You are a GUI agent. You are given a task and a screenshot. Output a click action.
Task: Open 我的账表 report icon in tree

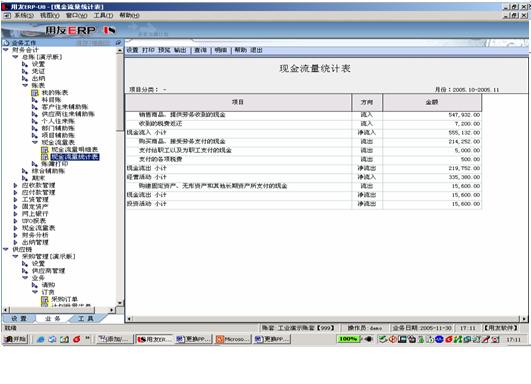coord(35,93)
